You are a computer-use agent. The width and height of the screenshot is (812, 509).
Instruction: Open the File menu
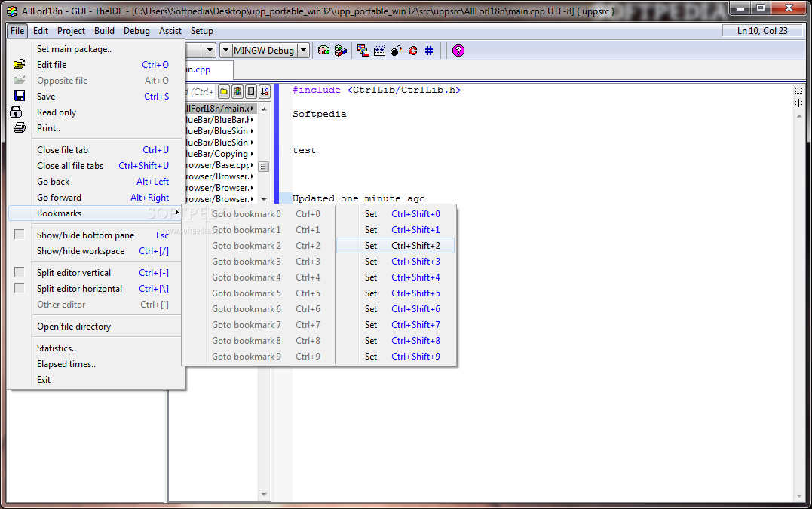coord(17,31)
